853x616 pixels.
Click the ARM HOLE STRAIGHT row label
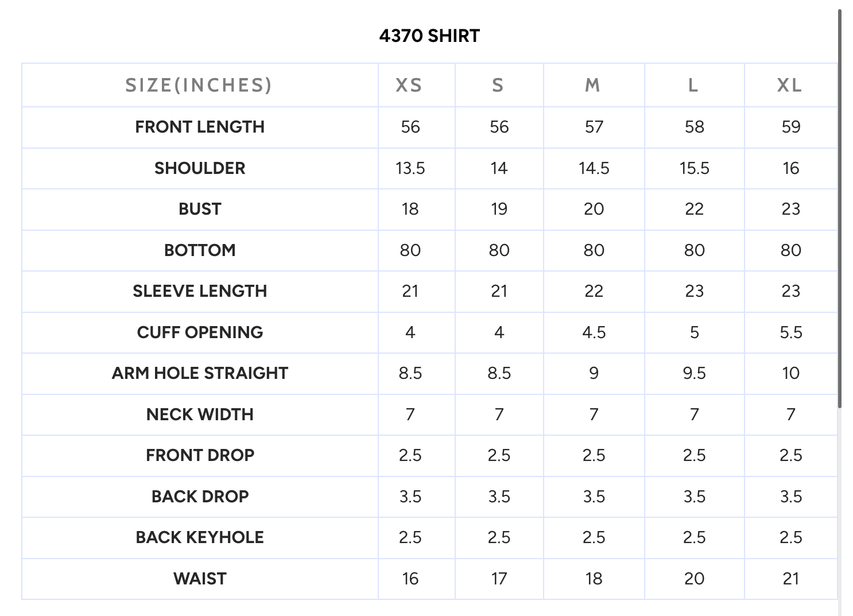[x=200, y=373]
